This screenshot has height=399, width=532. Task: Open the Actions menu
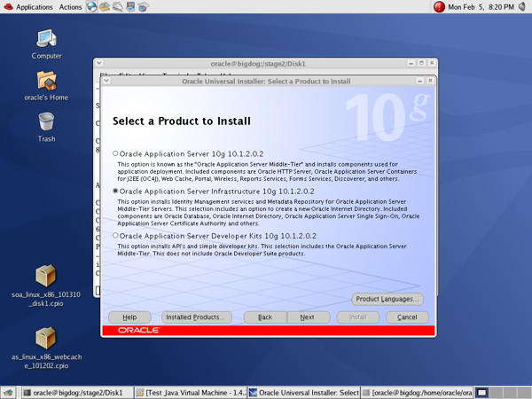(70, 7)
